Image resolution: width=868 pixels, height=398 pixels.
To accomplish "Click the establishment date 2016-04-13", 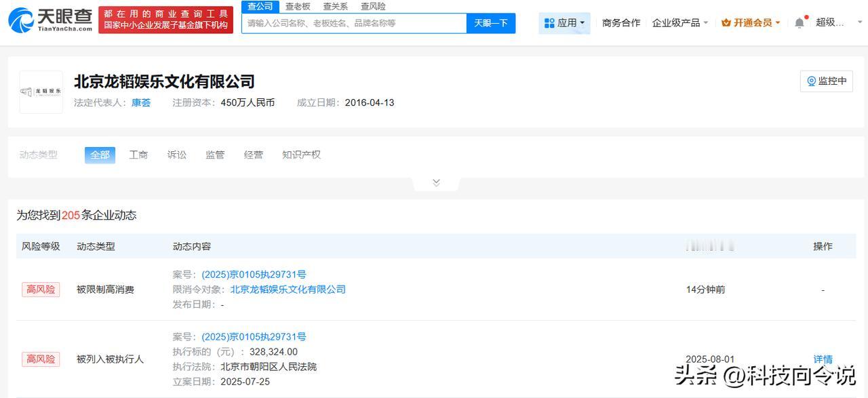I will click(x=370, y=103).
